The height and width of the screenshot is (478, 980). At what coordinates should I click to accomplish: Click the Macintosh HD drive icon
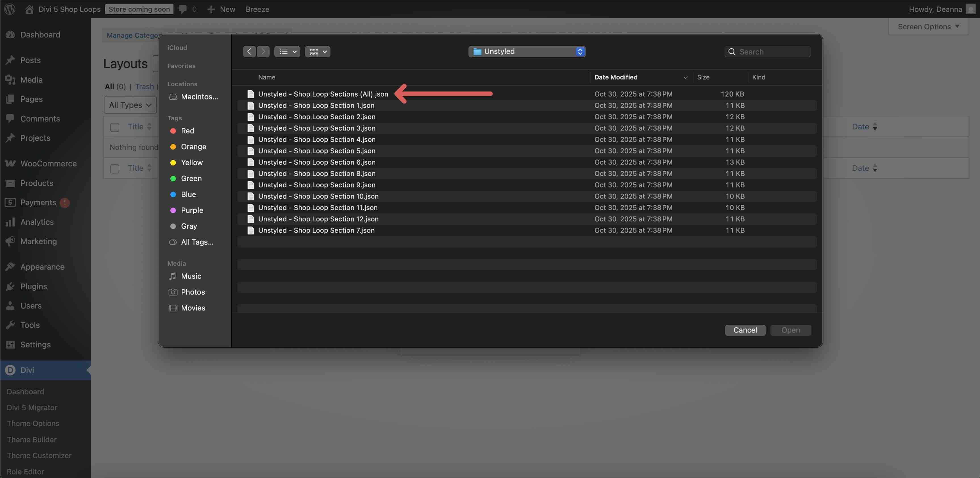pos(173,97)
